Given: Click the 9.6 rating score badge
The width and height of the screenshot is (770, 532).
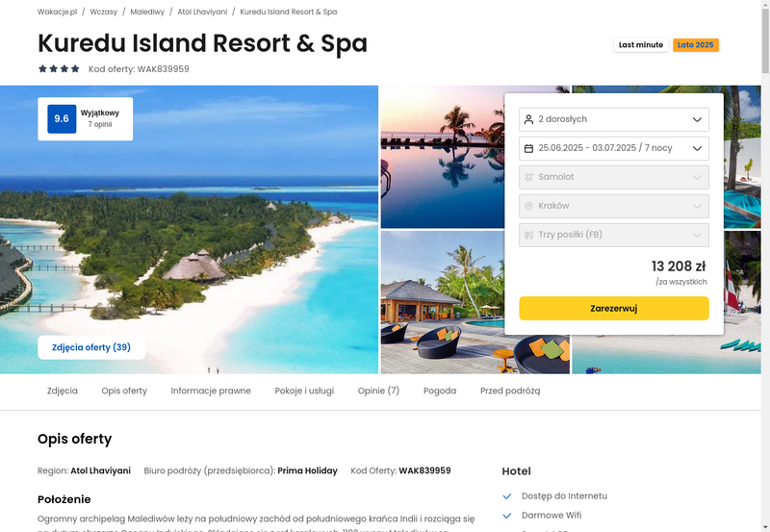Looking at the screenshot, I should tap(62, 118).
